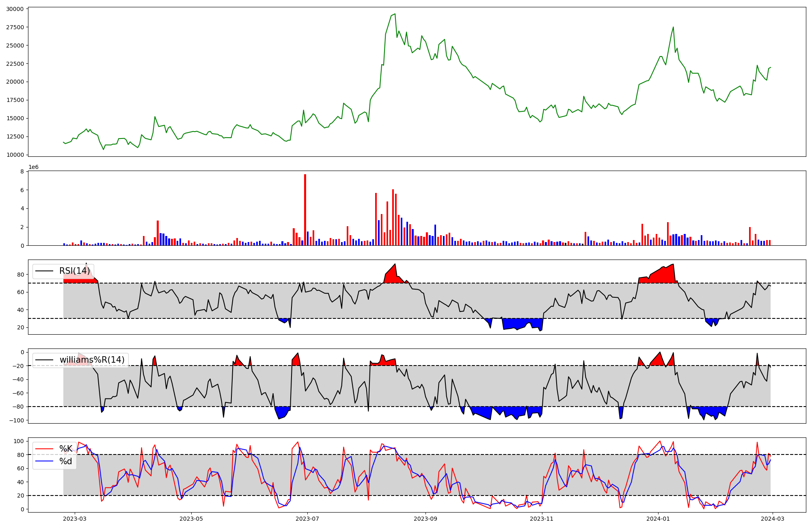Click the 30000 price axis label

click(15, 9)
